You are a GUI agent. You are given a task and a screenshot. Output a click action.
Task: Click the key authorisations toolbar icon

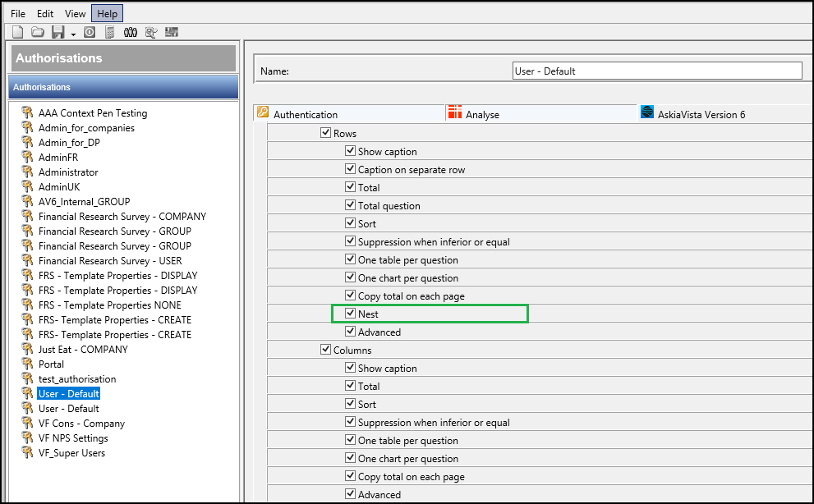(151, 32)
